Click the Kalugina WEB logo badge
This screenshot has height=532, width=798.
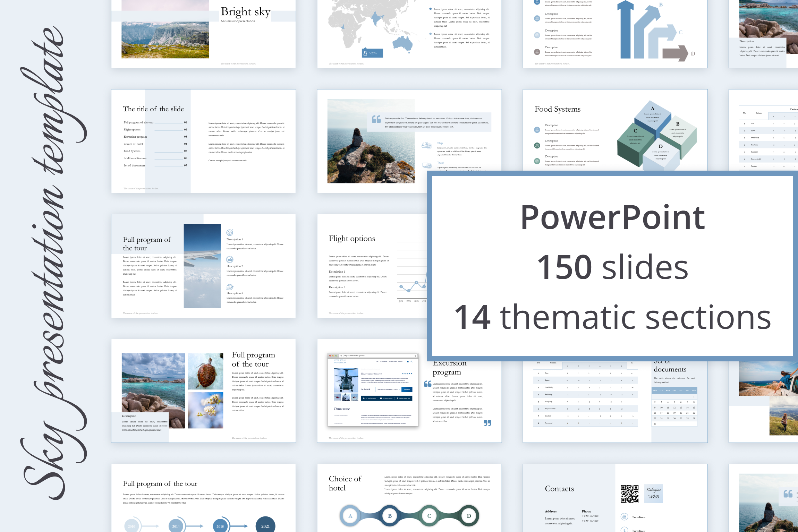point(653,493)
